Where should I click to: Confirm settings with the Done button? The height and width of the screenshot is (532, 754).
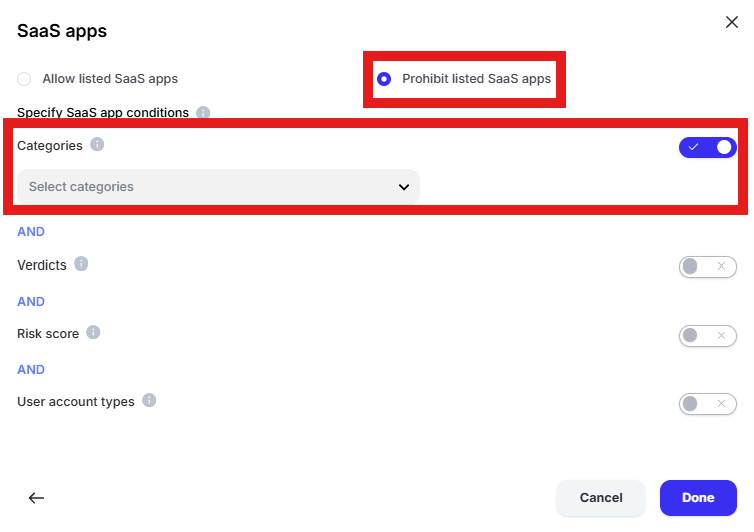click(x=698, y=498)
